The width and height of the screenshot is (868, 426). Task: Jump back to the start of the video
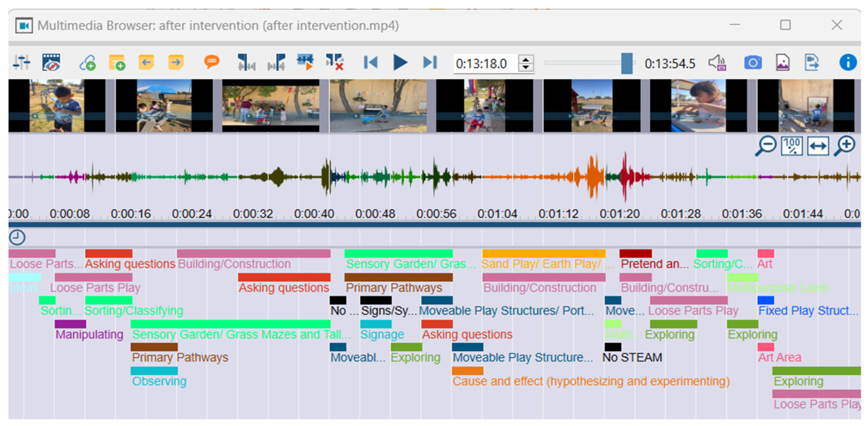tap(371, 63)
